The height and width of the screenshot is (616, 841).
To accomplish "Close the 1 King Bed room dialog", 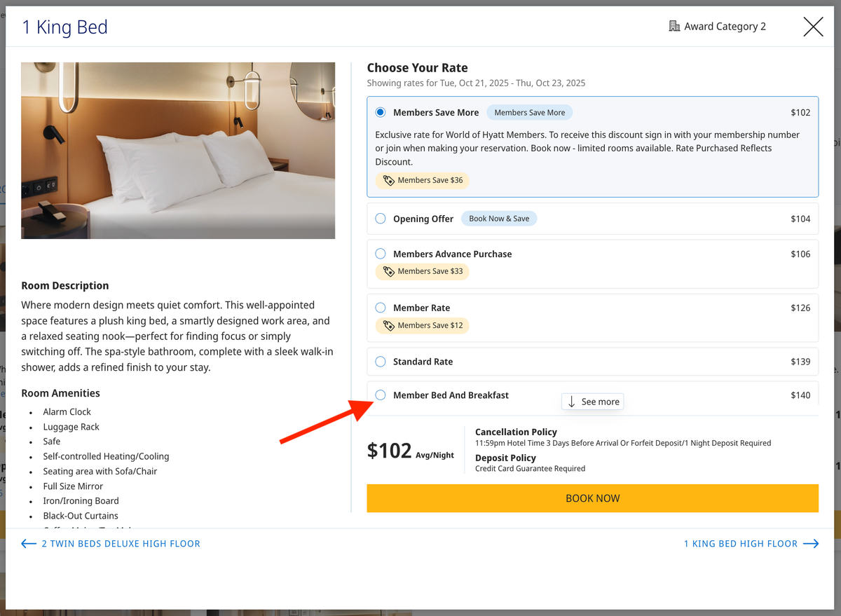I will click(x=812, y=27).
